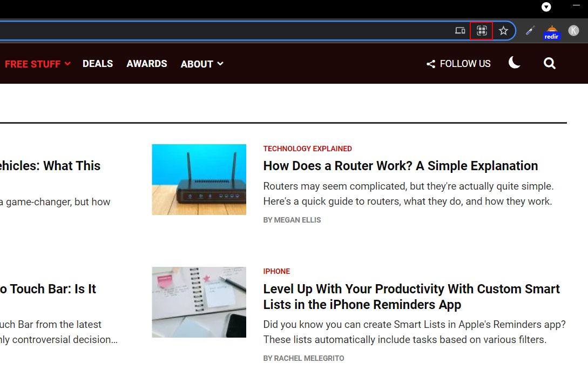The height and width of the screenshot is (383, 588).
Task: Open the vehicles What This headline
Action: pyautogui.click(x=50, y=166)
